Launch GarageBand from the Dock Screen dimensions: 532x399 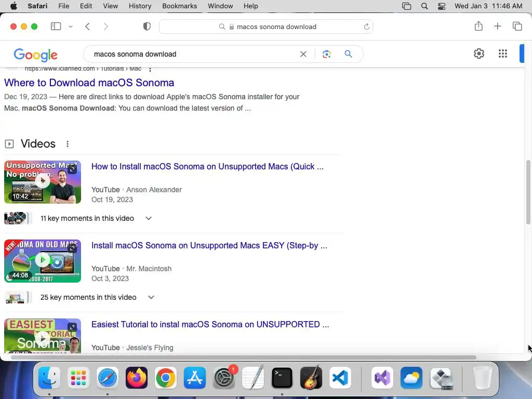coord(311,378)
